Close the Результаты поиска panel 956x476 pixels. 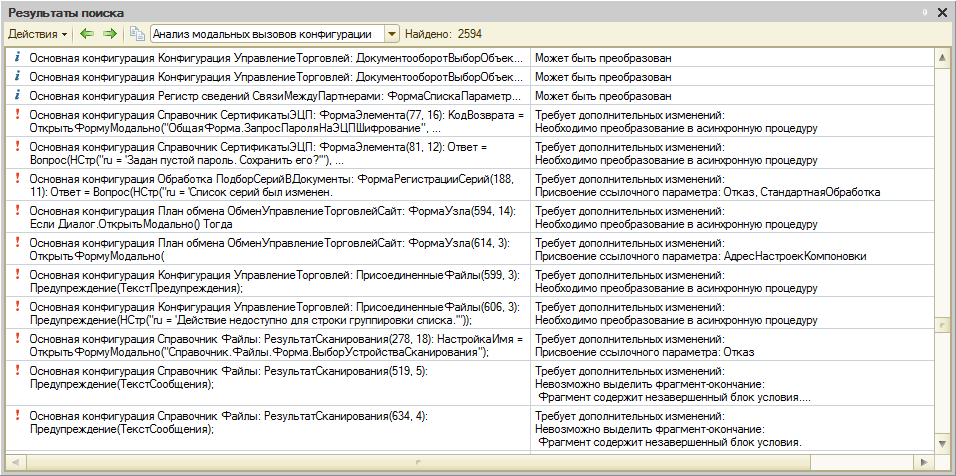point(942,12)
